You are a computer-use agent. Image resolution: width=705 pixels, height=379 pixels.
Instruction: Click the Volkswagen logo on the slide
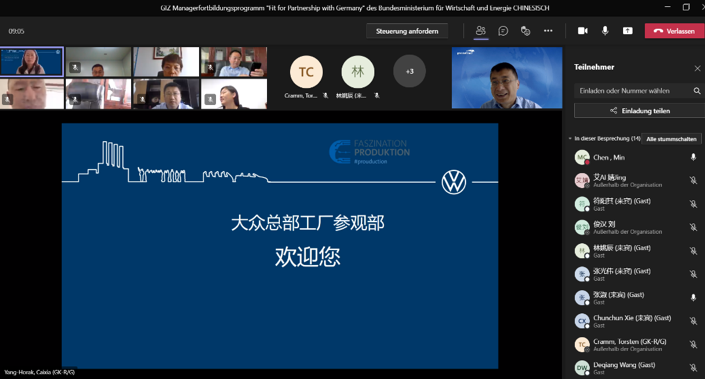coord(454,182)
